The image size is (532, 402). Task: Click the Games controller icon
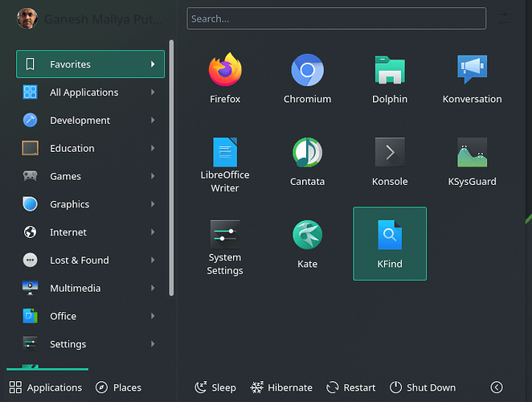[30, 176]
